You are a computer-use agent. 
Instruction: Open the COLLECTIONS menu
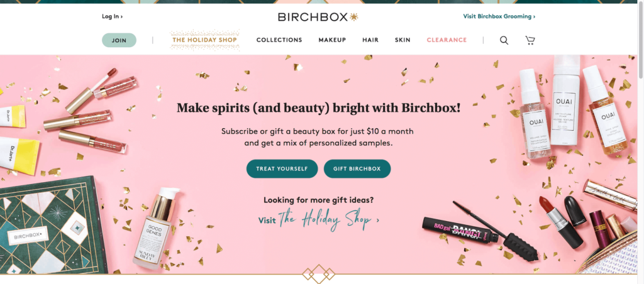click(279, 40)
